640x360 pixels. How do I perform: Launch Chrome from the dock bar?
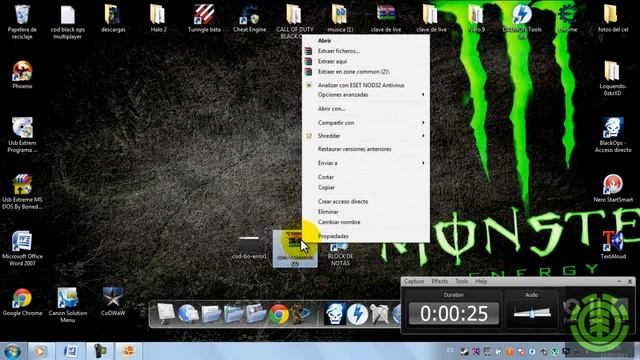pyautogui.click(x=279, y=314)
